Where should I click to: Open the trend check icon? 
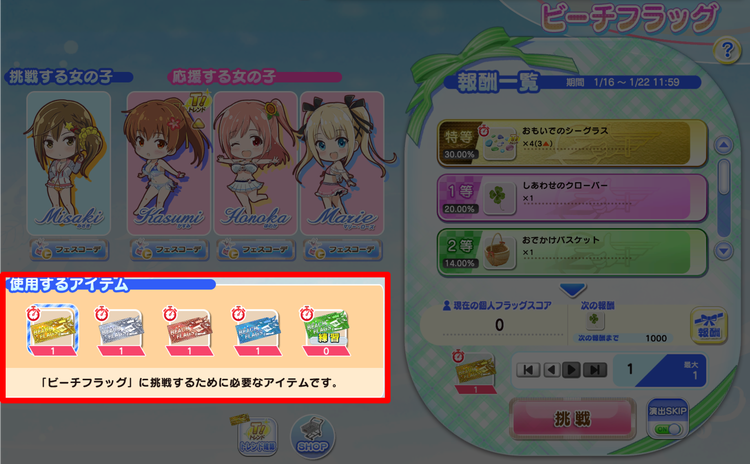click(x=257, y=434)
